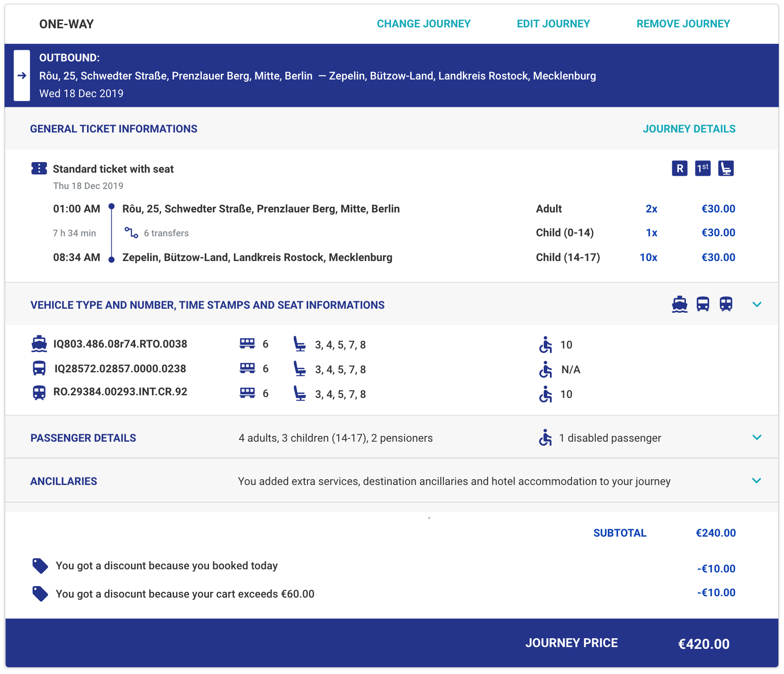Click the seat icon in the IQ28572 row

click(300, 369)
